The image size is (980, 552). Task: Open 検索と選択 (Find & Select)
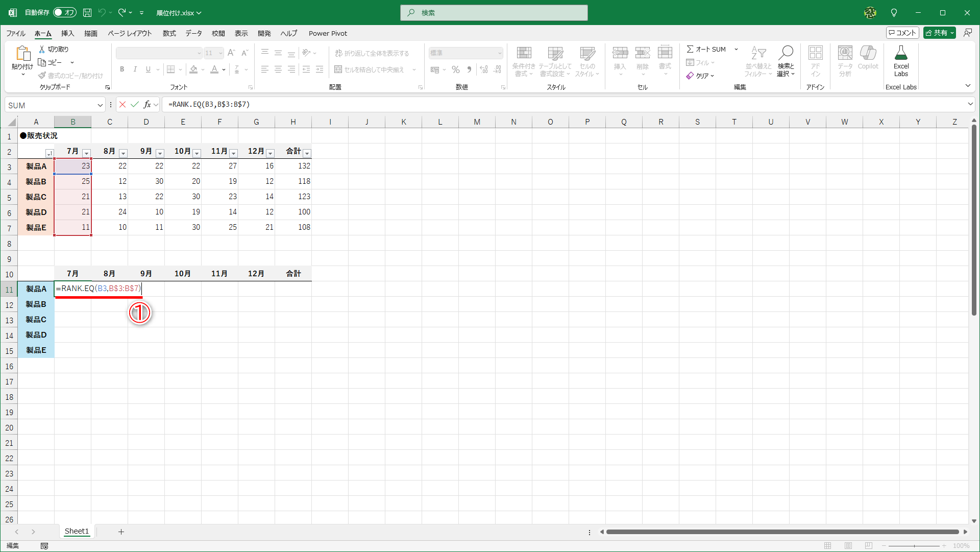click(786, 61)
